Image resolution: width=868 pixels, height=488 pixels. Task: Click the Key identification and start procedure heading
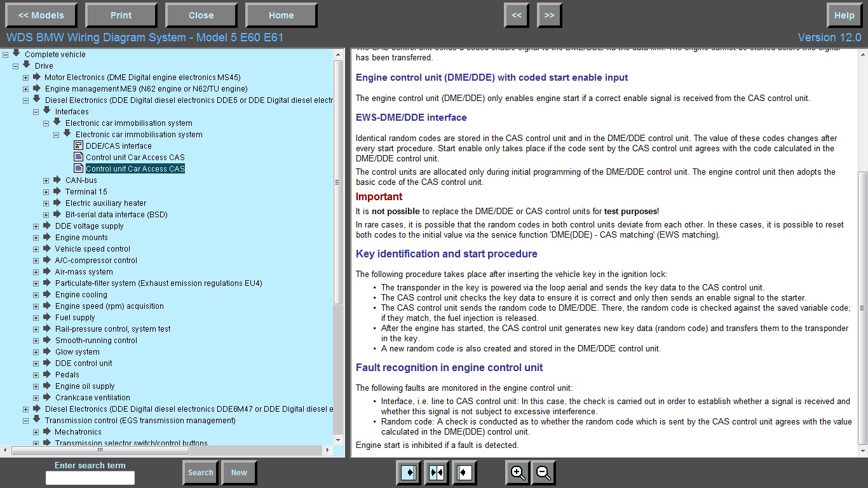coord(447,254)
